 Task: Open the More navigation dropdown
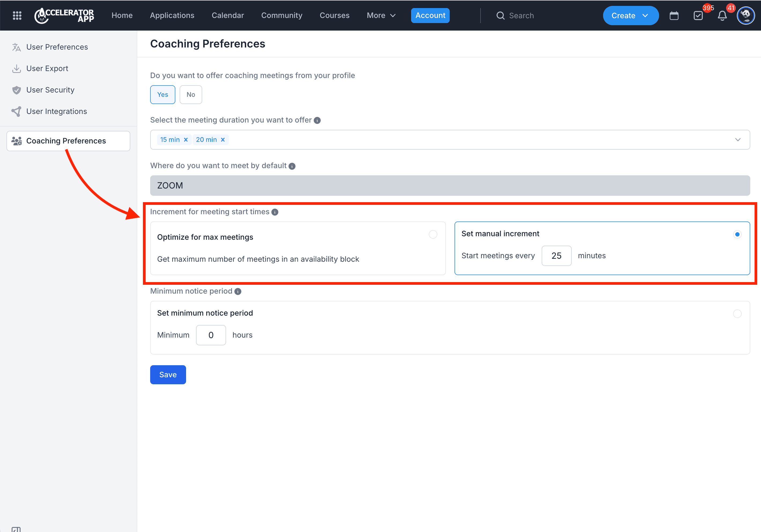pos(381,16)
